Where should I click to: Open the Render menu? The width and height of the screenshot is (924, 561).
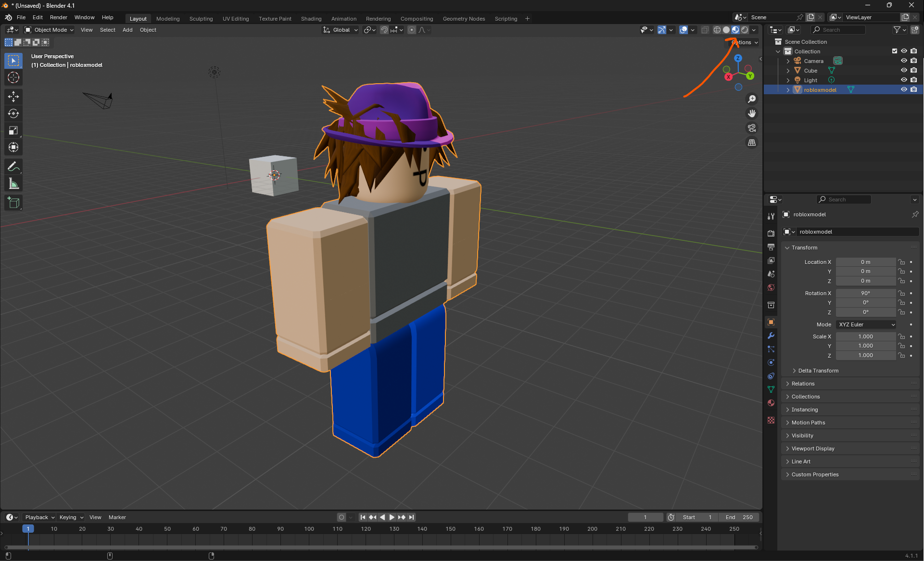point(59,17)
